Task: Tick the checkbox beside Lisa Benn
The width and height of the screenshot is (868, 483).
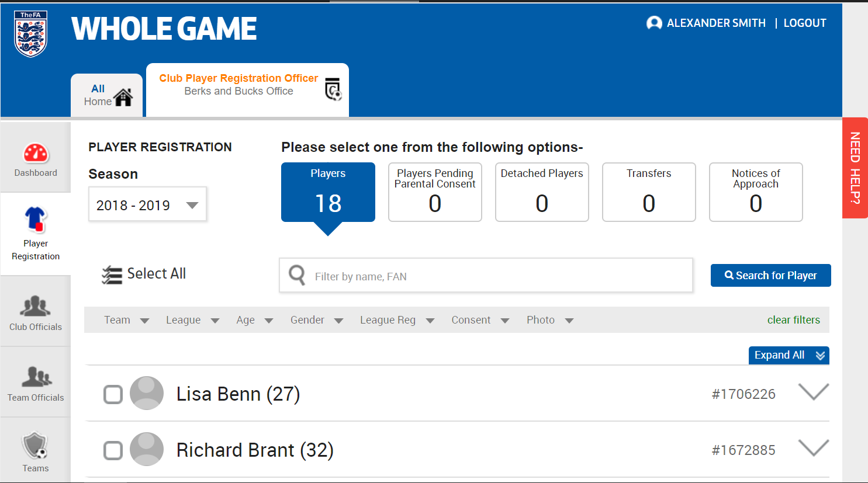Action: [113, 395]
